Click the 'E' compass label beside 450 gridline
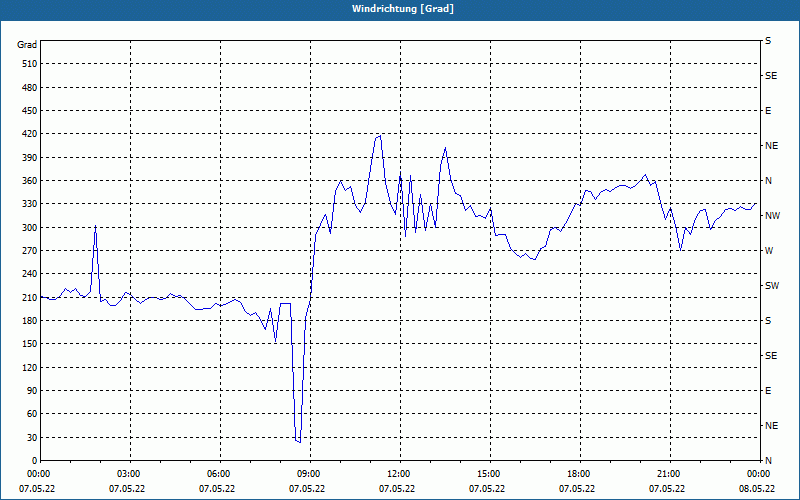Screen dimensions: 800x500 (x=768, y=111)
